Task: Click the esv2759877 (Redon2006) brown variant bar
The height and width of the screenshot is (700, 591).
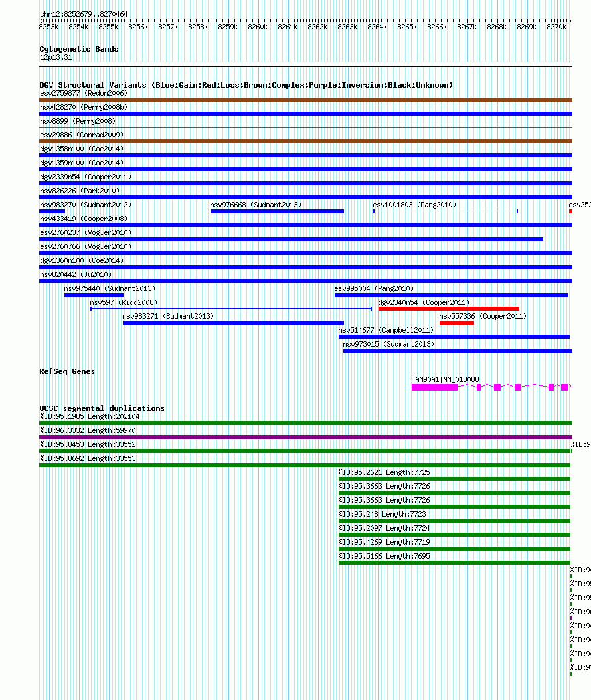Action: tap(305, 100)
